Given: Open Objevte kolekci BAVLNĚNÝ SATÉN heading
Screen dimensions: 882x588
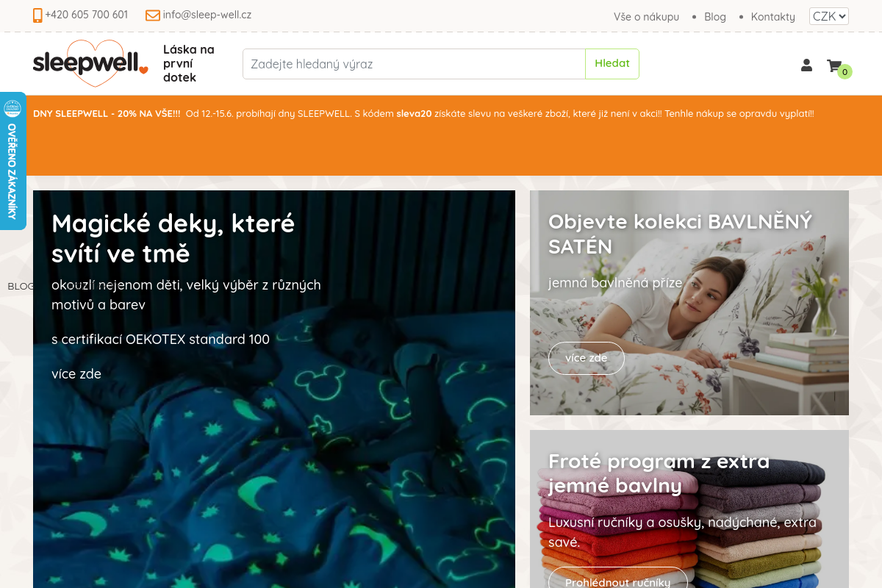Looking at the screenshot, I should [680, 234].
